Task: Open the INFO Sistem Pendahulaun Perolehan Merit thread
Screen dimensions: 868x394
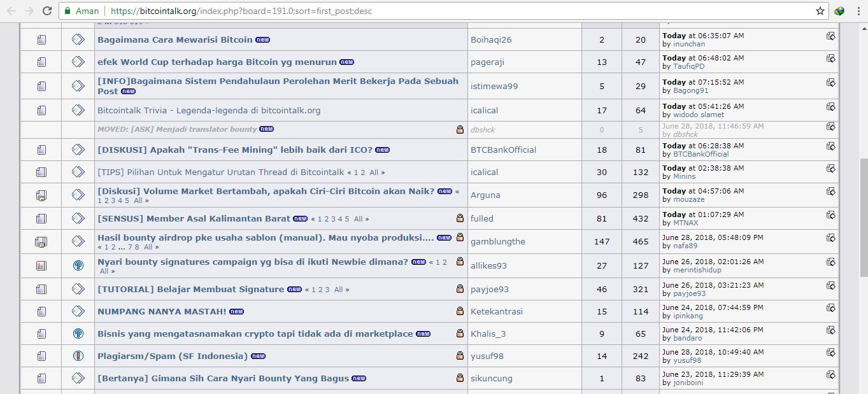Action: [x=278, y=86]
